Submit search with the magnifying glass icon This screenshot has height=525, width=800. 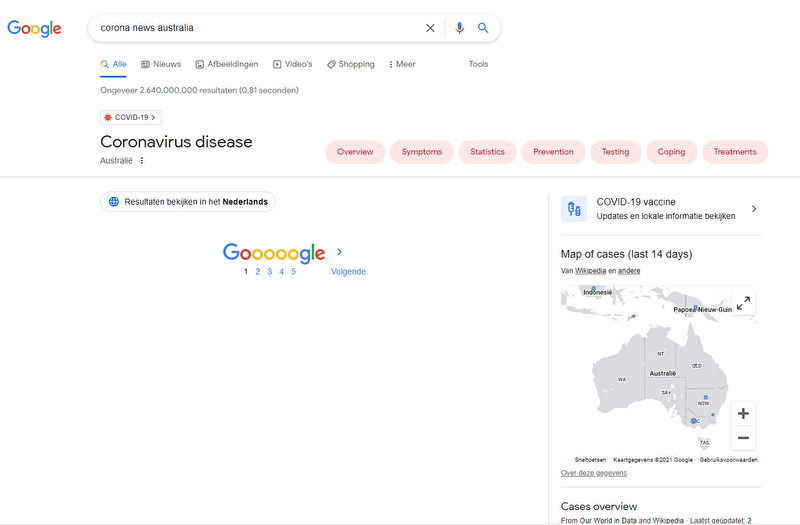point(483,28)
